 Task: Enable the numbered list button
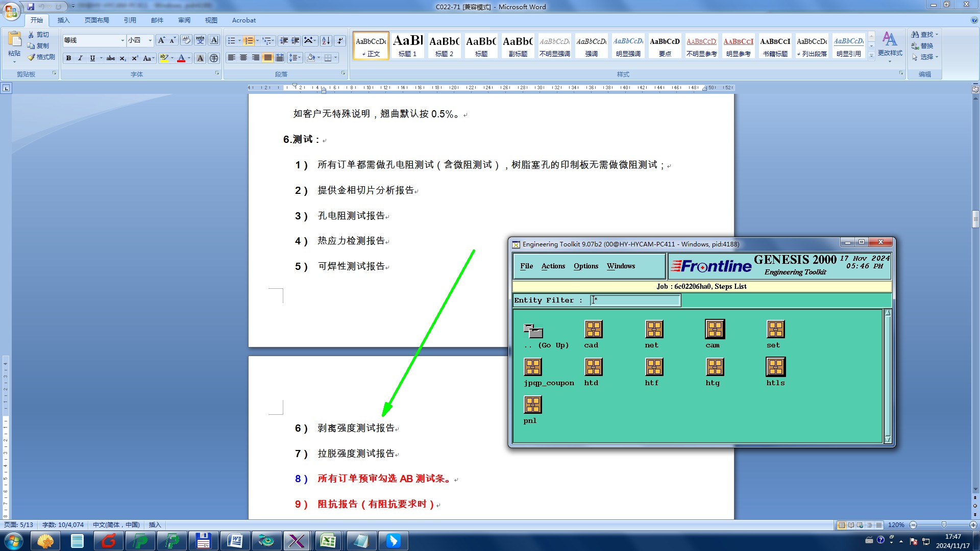pyautogui.click(x=249, y=41)
